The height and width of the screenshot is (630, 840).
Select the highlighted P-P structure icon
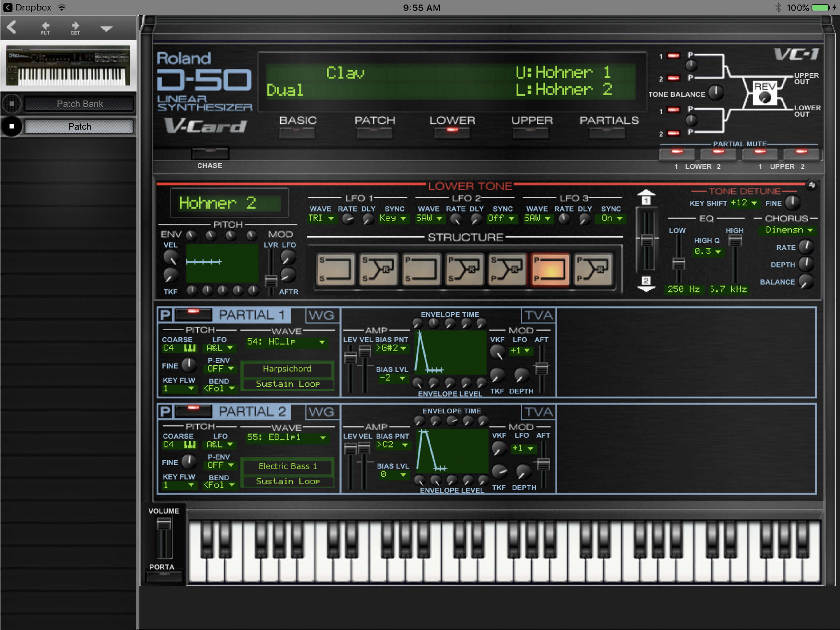tap(550, 269)
